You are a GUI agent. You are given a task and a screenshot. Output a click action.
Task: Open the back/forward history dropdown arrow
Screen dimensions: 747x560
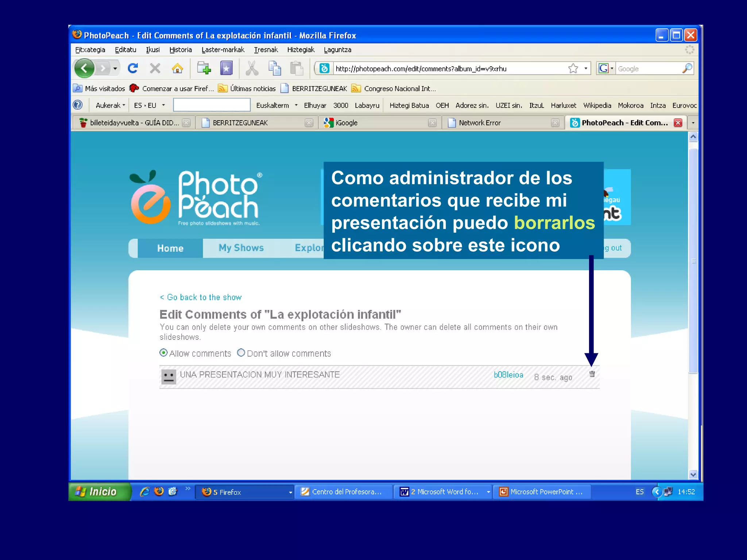pos(115,68)
